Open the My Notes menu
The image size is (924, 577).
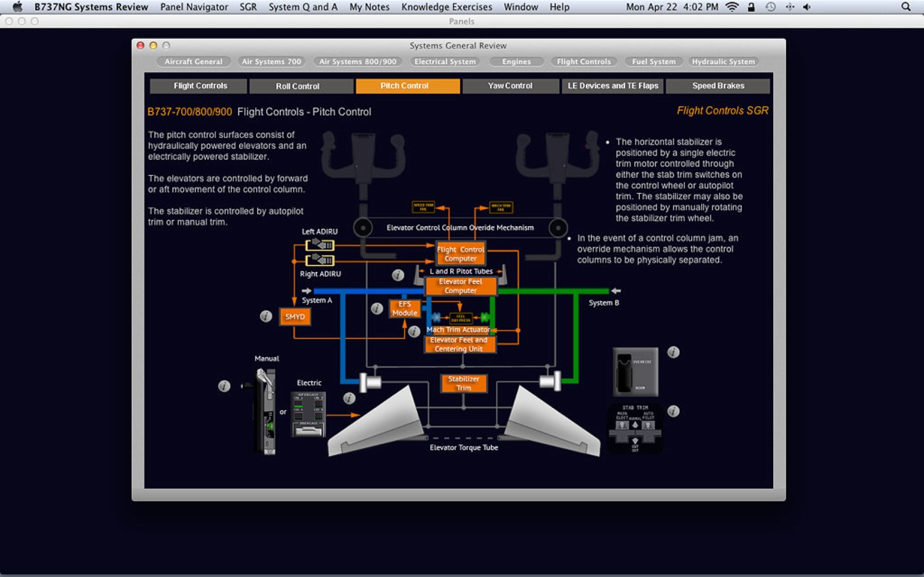pos(369,7)
